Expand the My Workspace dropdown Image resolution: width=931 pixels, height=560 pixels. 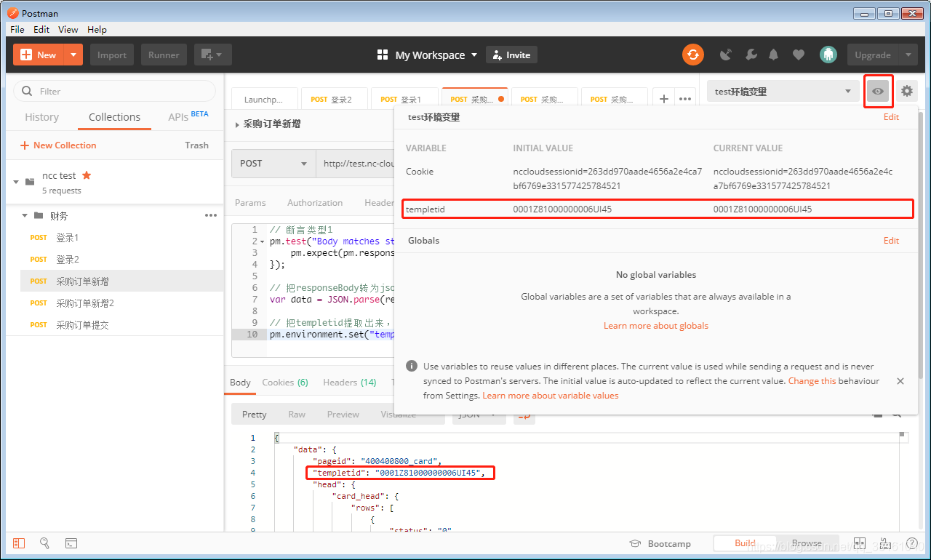coord(427,55)
